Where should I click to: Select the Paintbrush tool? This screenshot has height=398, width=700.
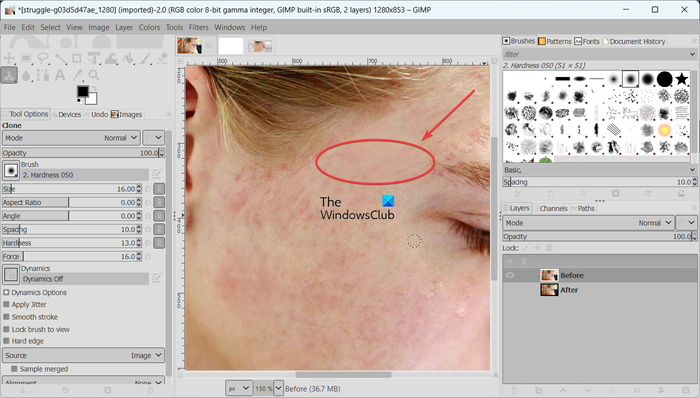145,58
